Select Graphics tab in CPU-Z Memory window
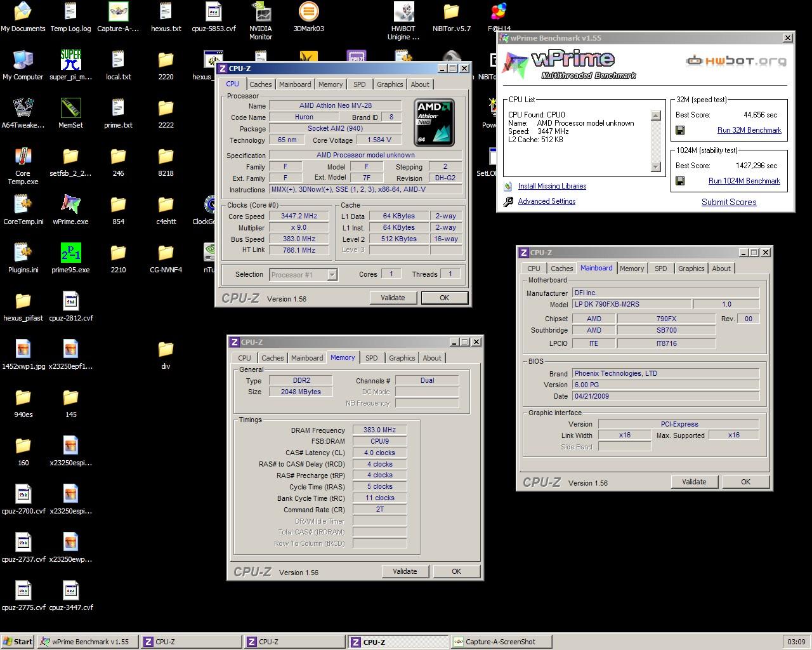The image size is (812, 650). click(x=402, y=358)
